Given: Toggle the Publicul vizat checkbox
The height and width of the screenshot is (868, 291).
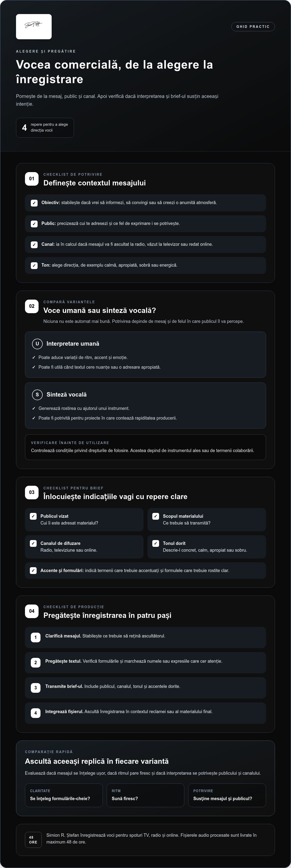Looking at the screenshot, I should [33, 516].
